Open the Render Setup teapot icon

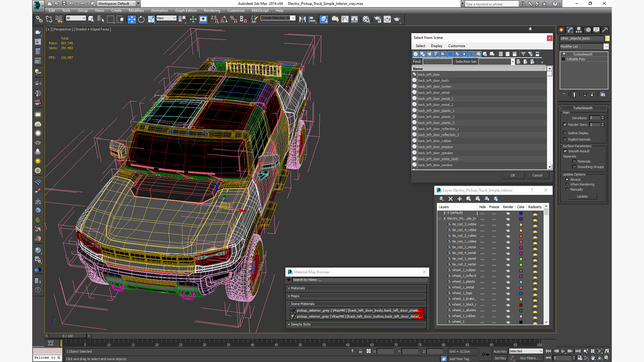coord(378,19)
